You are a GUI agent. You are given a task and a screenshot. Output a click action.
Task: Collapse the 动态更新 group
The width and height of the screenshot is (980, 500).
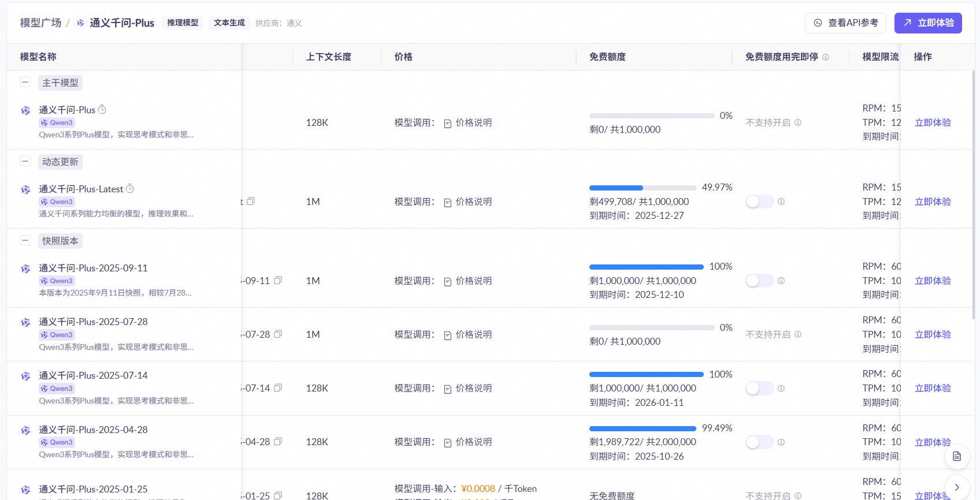tap(25, 161)
